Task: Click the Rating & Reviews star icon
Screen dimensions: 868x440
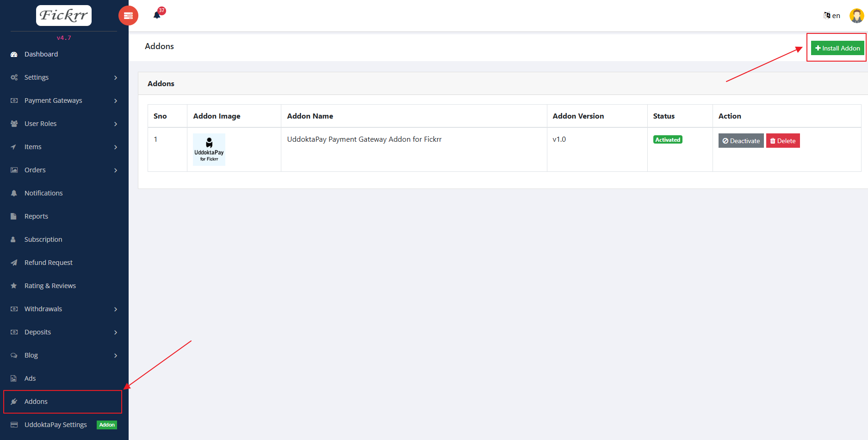Action: point(14,286)
